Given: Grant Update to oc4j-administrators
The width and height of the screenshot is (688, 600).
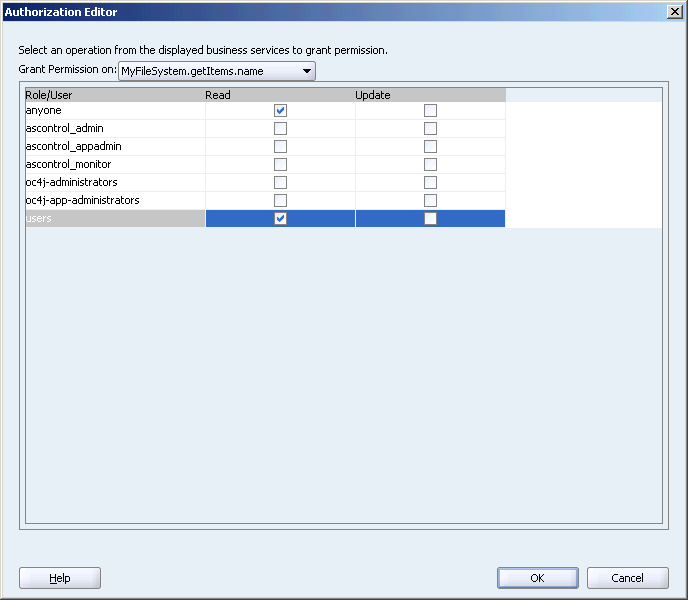Looking at the screenshot, I should [x=430, y=183].
